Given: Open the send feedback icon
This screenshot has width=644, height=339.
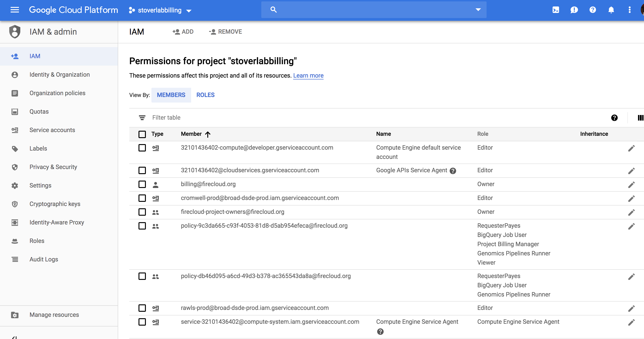Looking at the screenshot, I should pyautogui.click(x=574, y=10).
